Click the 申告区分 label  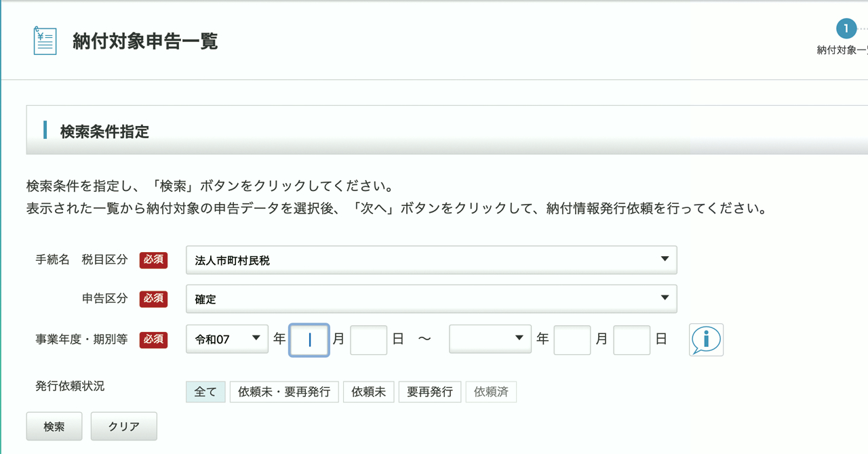click(x=104, y=298)
